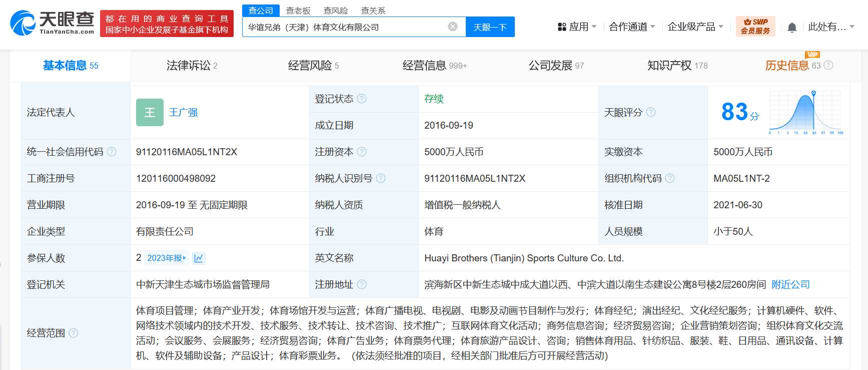868x370 pixels.
Task: Switch to the 知识产权 tab
Action: (x=677, y=66)
